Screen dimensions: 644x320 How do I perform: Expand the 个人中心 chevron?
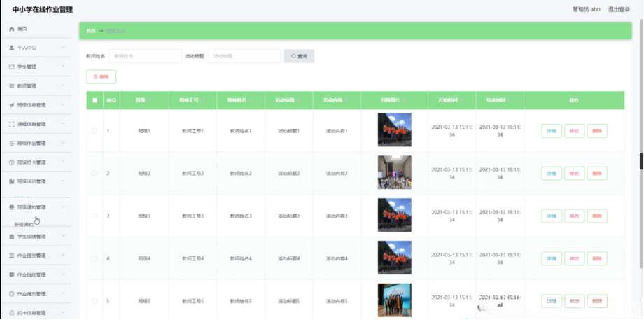[63, 47]
